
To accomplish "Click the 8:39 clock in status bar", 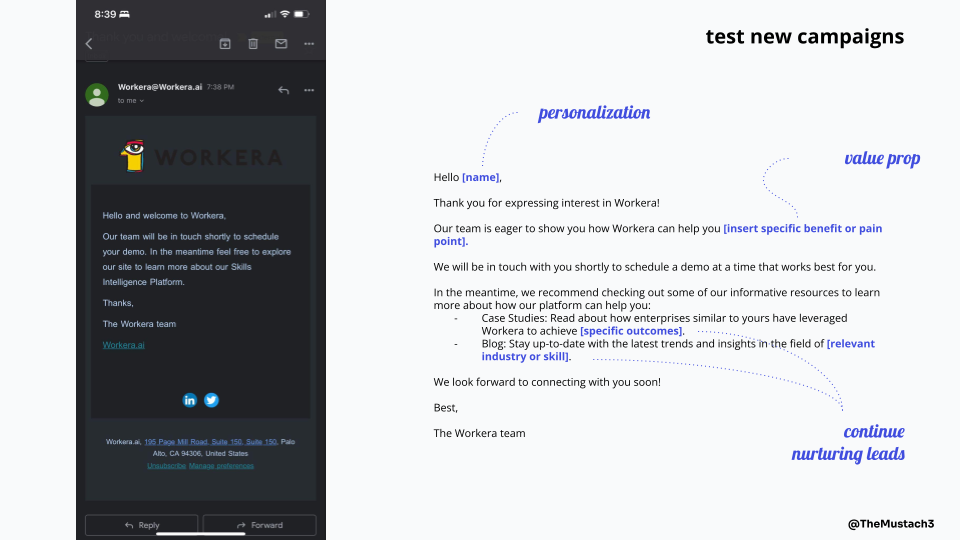I will [105, 14].
